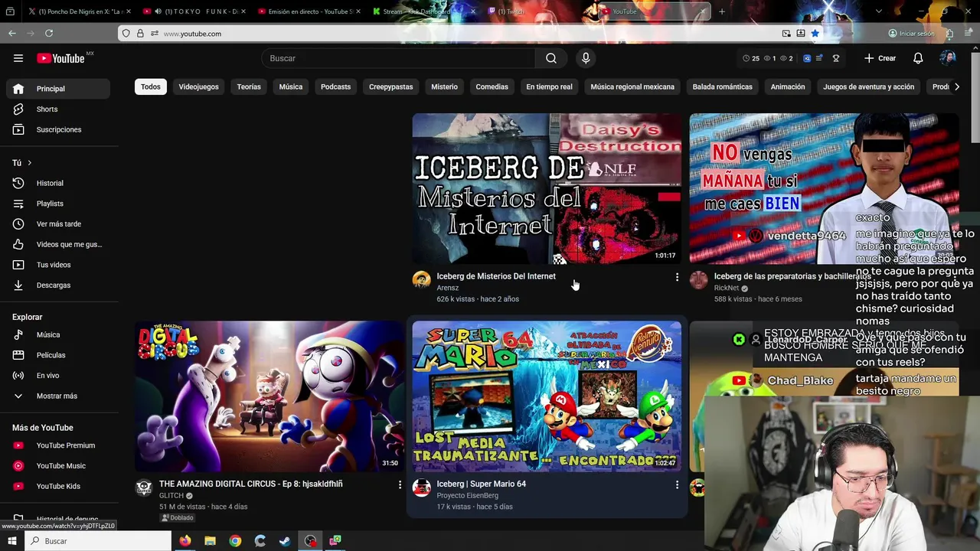This screenshot has width=980, height=551.
Task: Click the Crear button
Action: coord(880,58)
